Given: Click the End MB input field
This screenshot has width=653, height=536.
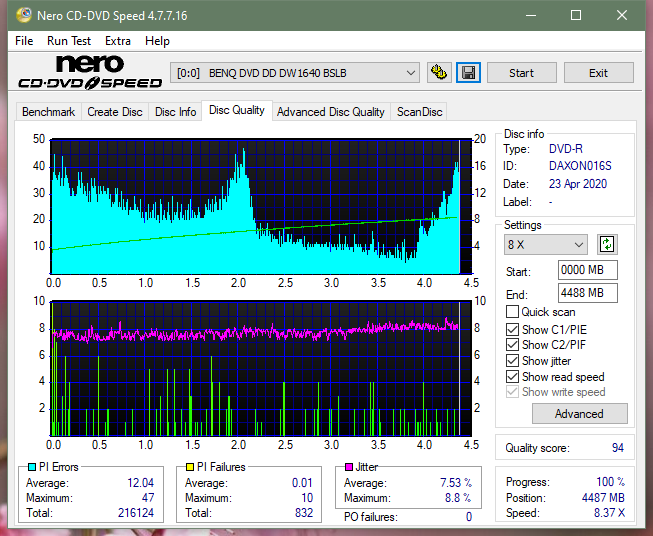Looking at the screenshot, I should 587,293.
